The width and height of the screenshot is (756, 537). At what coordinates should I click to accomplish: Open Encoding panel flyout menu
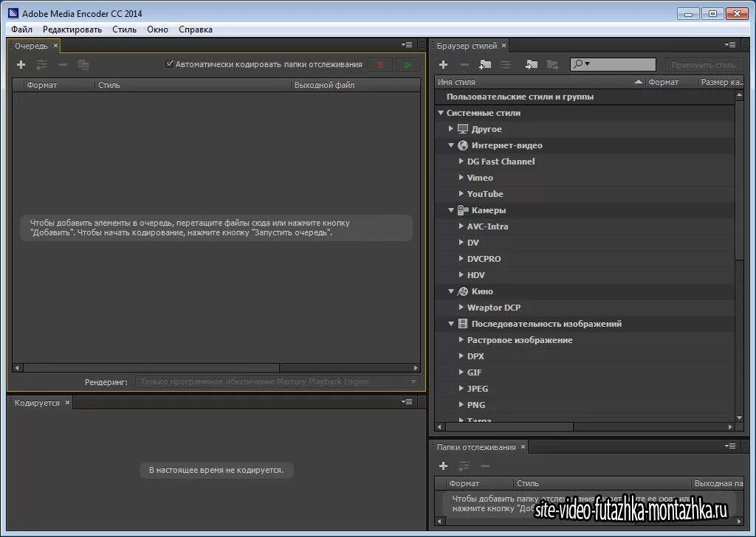click(407, 402)
